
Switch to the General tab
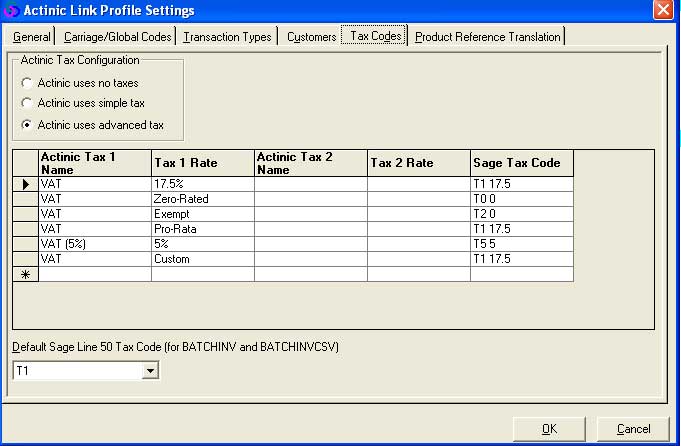tap(32, 37)
